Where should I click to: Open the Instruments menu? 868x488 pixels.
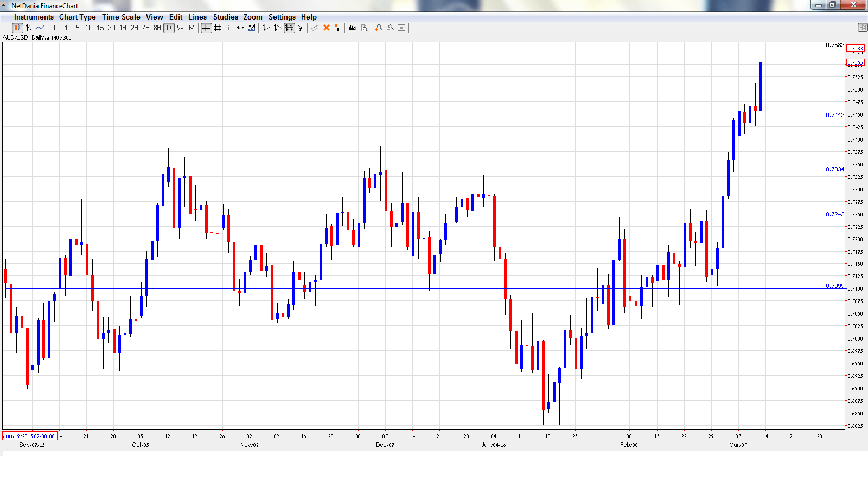(34, 17)
